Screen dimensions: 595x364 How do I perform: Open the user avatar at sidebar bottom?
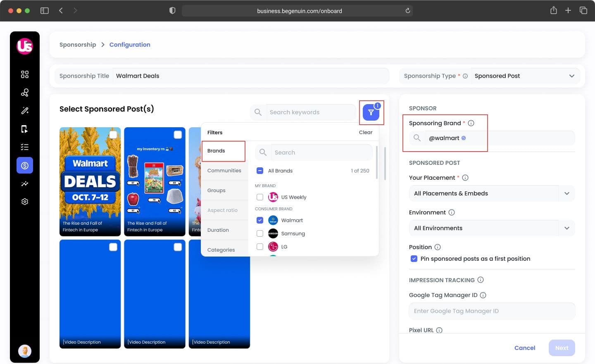[x=25, y=351]
